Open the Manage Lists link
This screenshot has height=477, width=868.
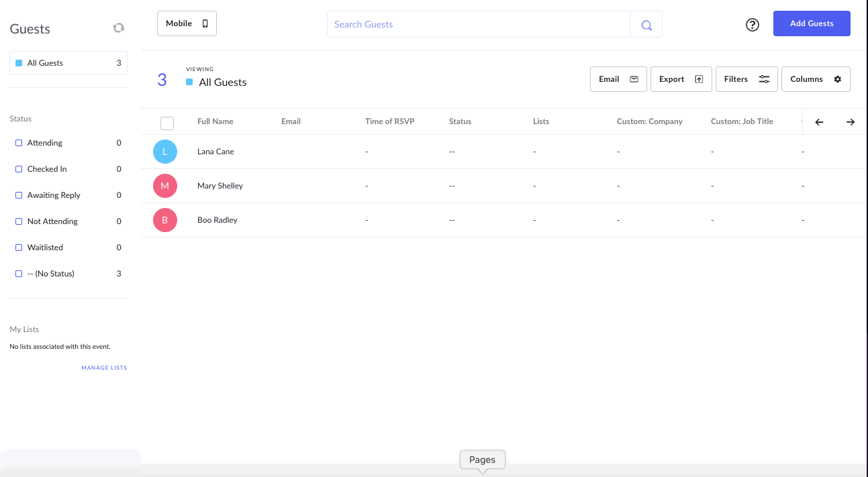[104, 368]
